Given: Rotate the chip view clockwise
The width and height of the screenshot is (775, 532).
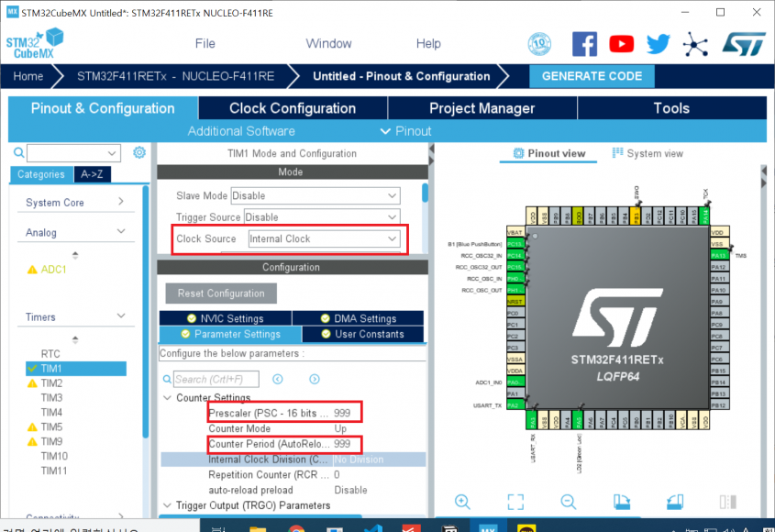Looking at the screenshot, I should pos(622,502).
